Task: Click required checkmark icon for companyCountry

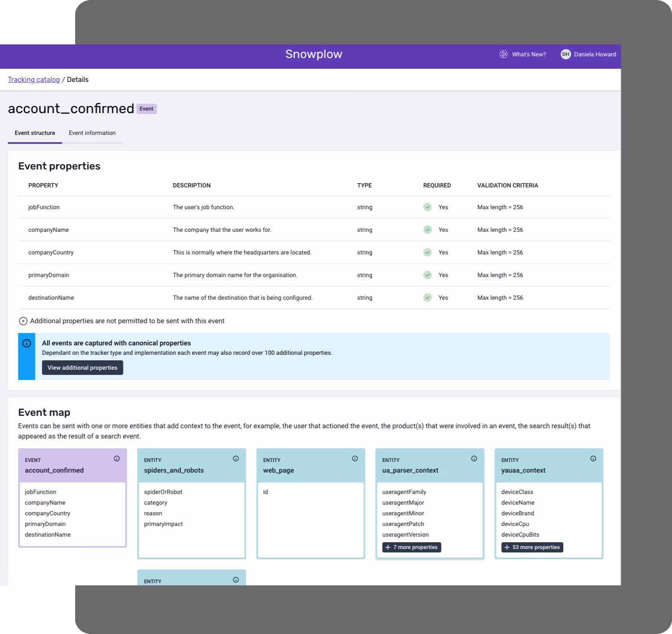Action: 427,252
